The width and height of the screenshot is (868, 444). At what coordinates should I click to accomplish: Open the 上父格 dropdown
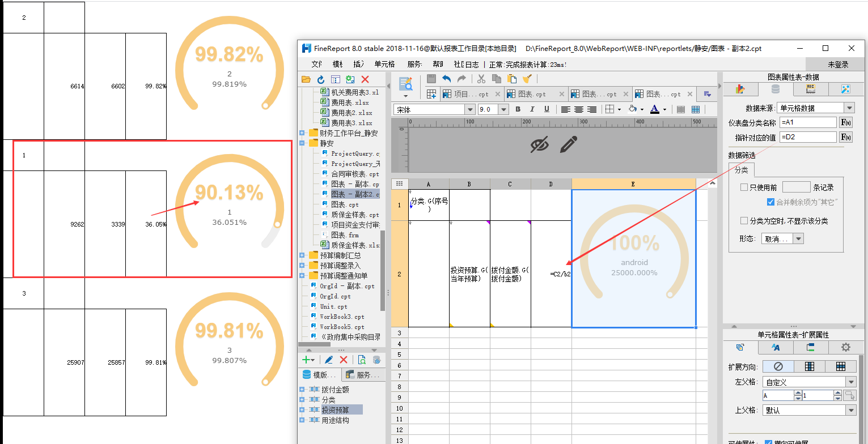(x=850, y=410)
